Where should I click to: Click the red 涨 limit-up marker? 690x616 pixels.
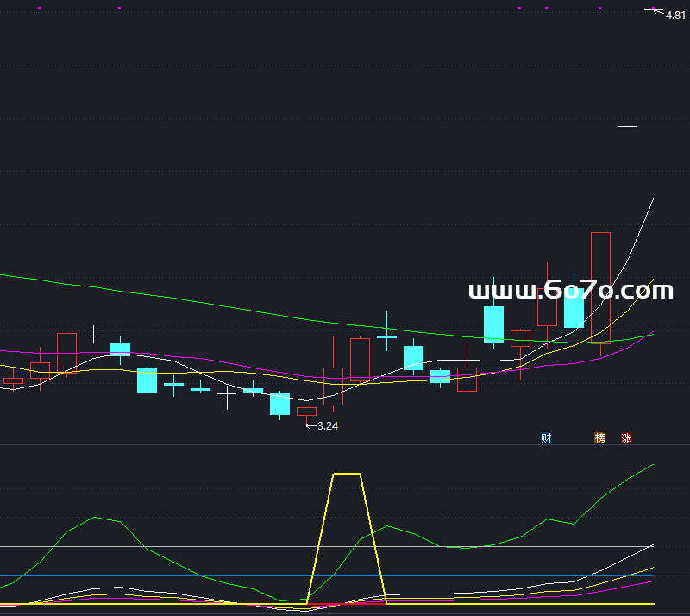(627, 438)
